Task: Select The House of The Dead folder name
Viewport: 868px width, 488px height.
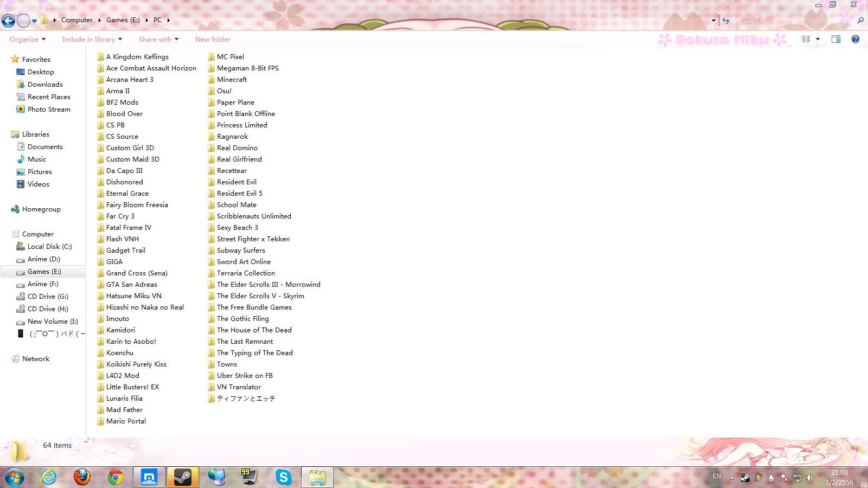Action: pyautogui.click(x=254, y=330)
